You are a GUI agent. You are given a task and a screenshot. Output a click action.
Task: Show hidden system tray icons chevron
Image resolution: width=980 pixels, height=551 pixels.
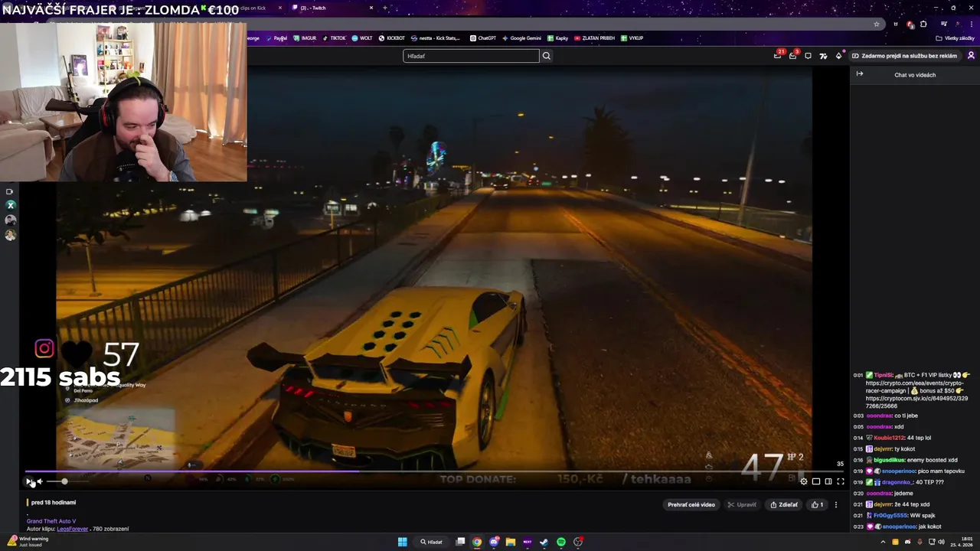tap(883, 542)
